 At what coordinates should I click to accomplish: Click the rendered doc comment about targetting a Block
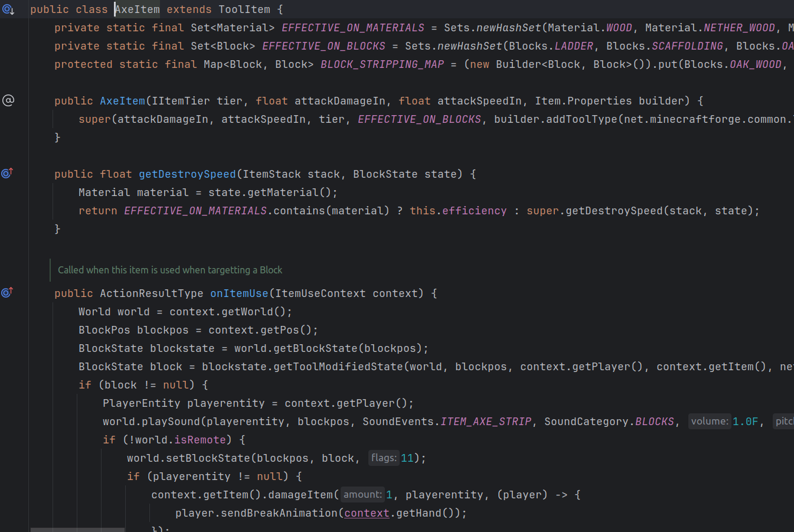[x=170, y=270]
